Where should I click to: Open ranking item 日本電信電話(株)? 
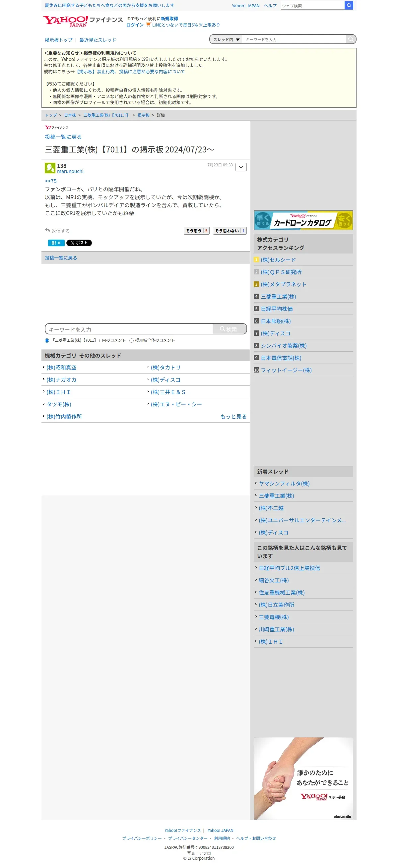tap(281, 358)
